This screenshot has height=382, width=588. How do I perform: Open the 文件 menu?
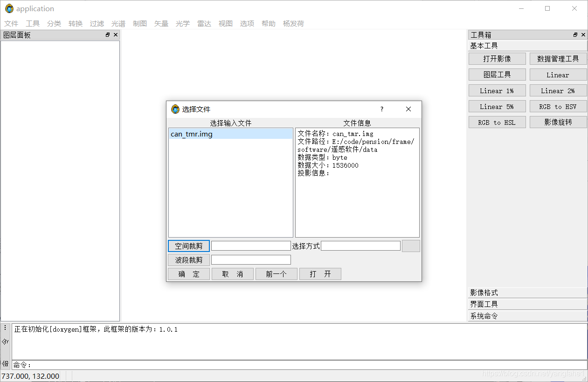coord(11,24)
